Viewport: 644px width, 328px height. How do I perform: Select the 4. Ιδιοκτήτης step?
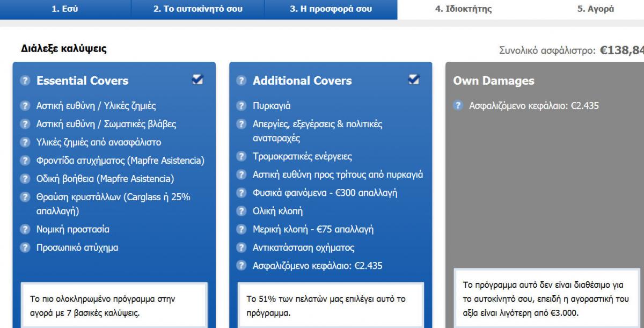tap(463, 9)
